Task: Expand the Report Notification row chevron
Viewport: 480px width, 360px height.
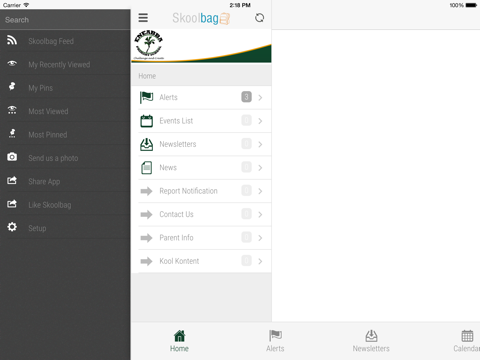Action: [260, 191]
